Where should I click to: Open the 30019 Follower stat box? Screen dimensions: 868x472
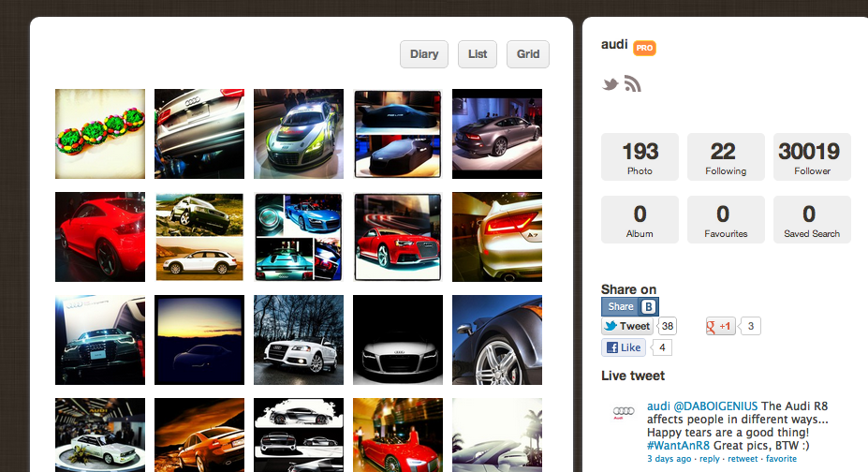(x=812, y=156)
